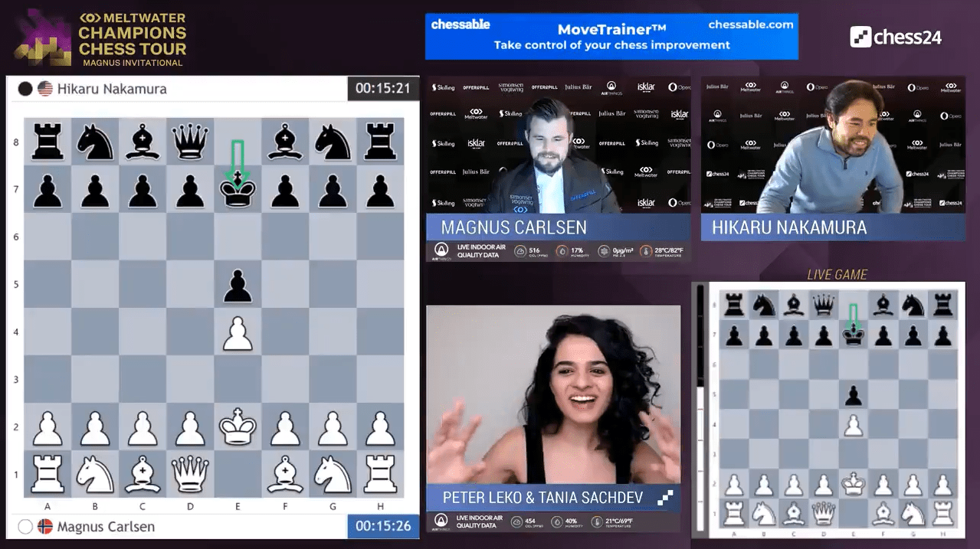Image resolution: width=980 pixels, height=549 pixels.
Task: Click the Magnus Carlsen name below the board
Action: point(106,527)
